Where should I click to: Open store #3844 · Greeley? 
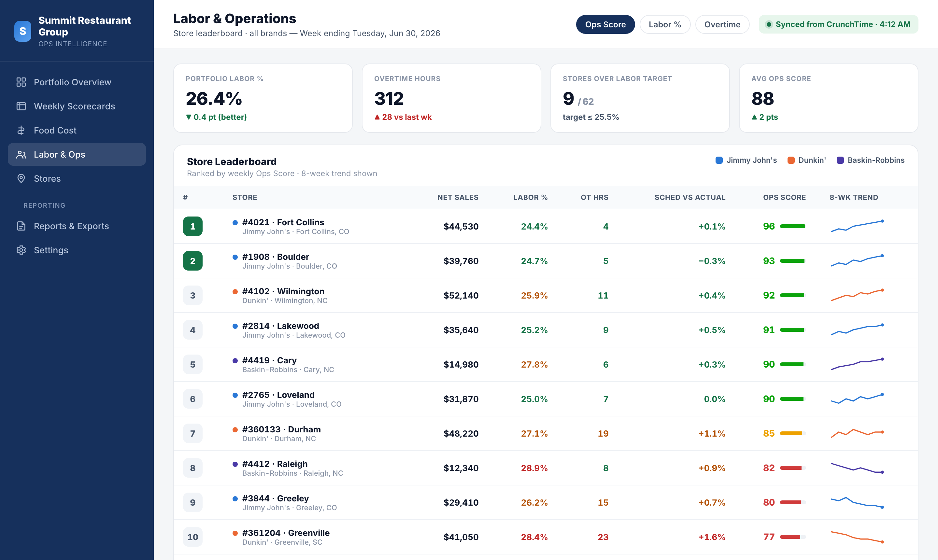click(x=276, y=499)
